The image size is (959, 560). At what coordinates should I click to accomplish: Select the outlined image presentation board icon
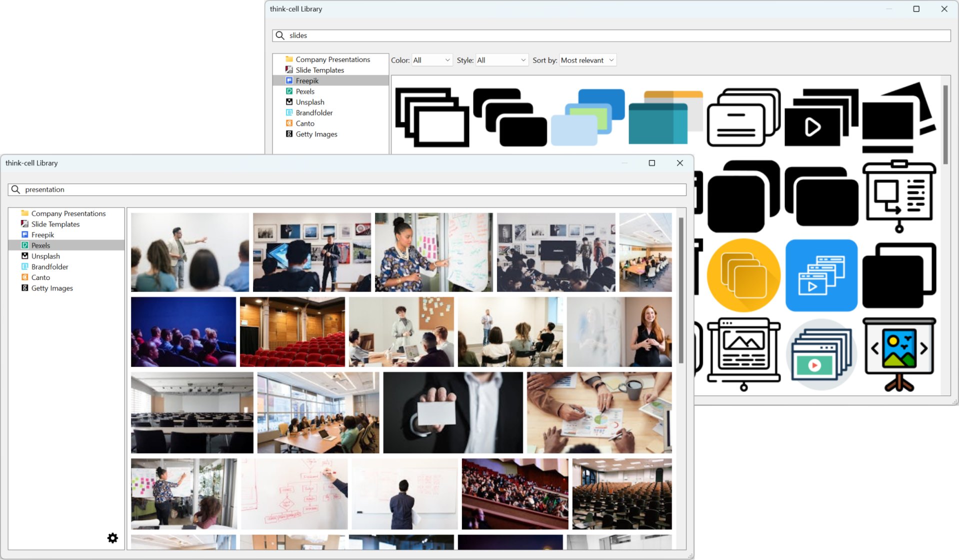[743, 354]
